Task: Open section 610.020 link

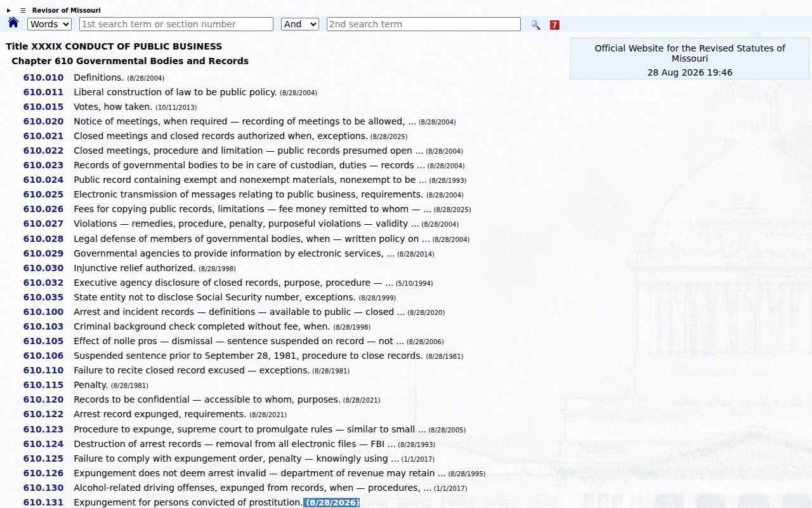Action: click(x=44, y=121)
